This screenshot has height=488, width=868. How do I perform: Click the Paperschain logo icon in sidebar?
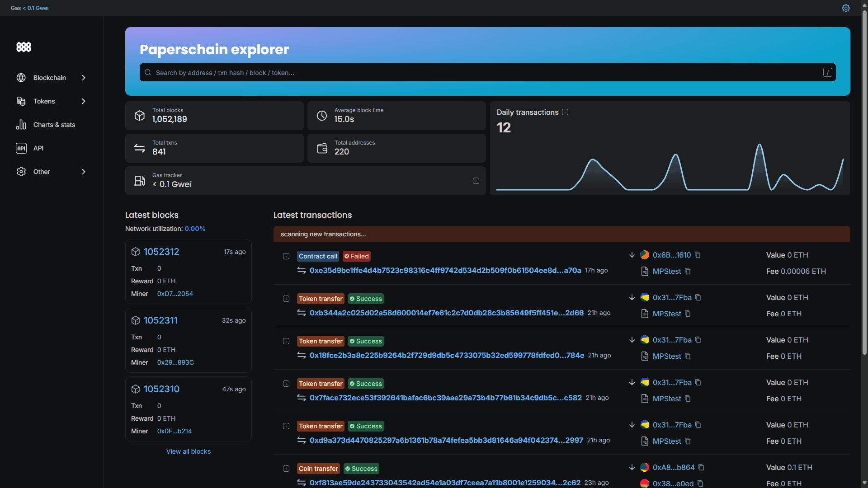tap(24, 47)
